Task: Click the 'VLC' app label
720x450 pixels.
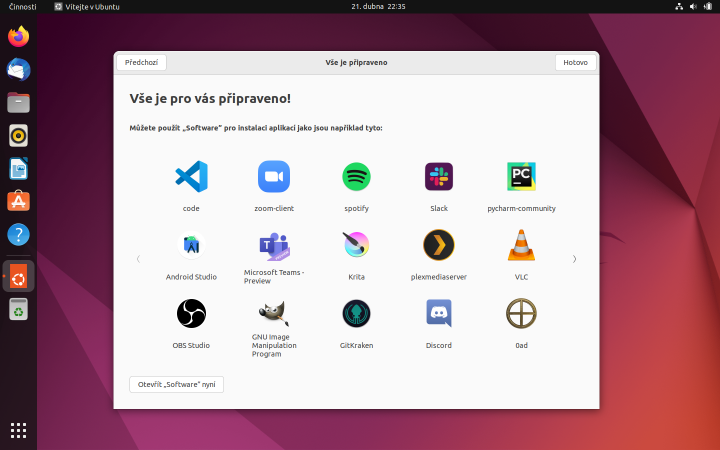Action: coord(522,277)
